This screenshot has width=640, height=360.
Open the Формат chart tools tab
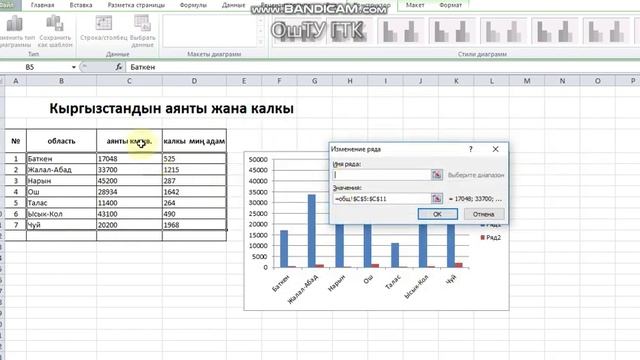tap(451, 5)
